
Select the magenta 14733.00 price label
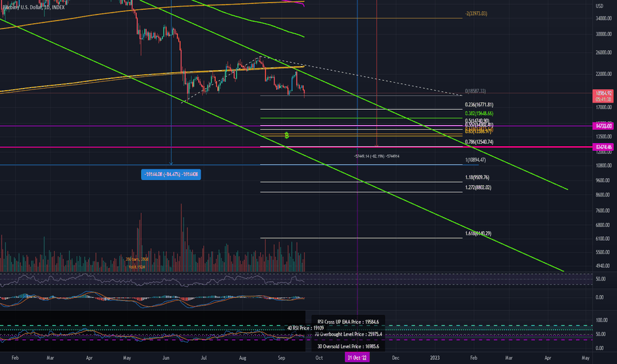[x=603, y=126]
